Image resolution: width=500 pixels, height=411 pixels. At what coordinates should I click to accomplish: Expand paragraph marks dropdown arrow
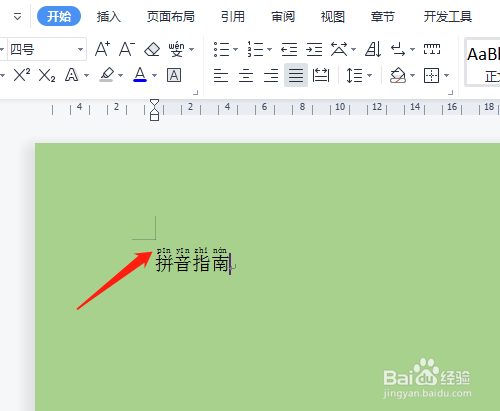[413, 50]
